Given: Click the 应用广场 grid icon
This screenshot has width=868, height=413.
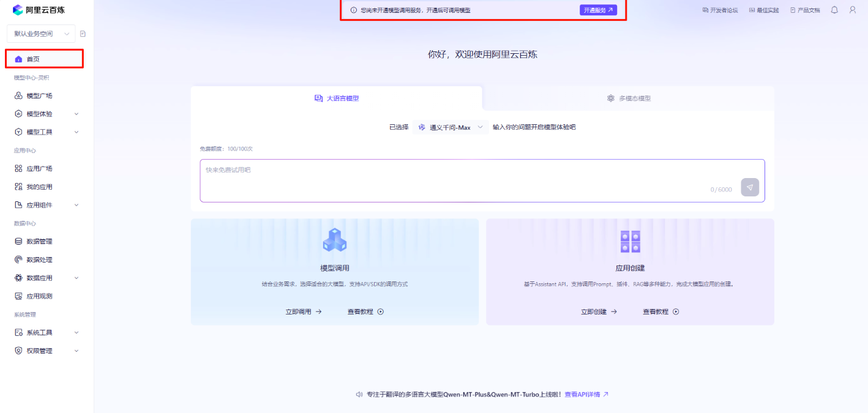Looking at the screenshot, I should (18, 168).
